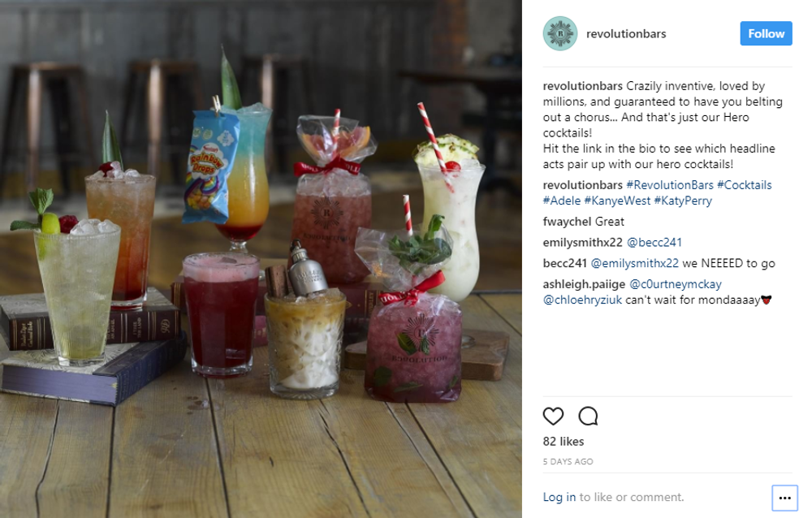Open the three-dot more options menu
Viewport: 812px width, 518px height.
click(784, 498)
